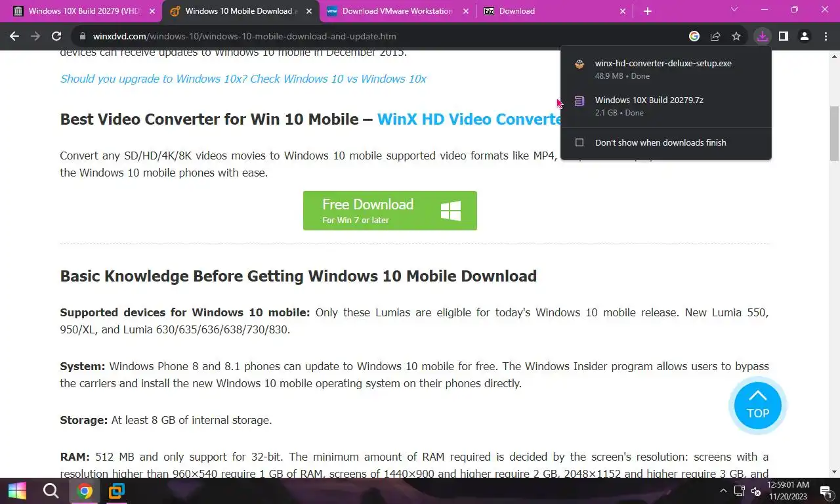
Task: Click the Supported devices bold label
Action: point(185,312)
